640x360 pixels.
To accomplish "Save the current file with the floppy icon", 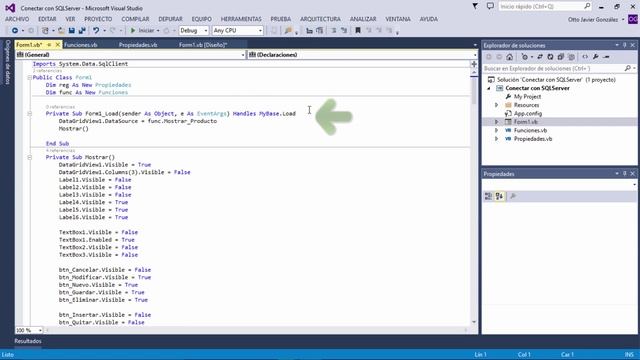I will click(x=71, y=31).
